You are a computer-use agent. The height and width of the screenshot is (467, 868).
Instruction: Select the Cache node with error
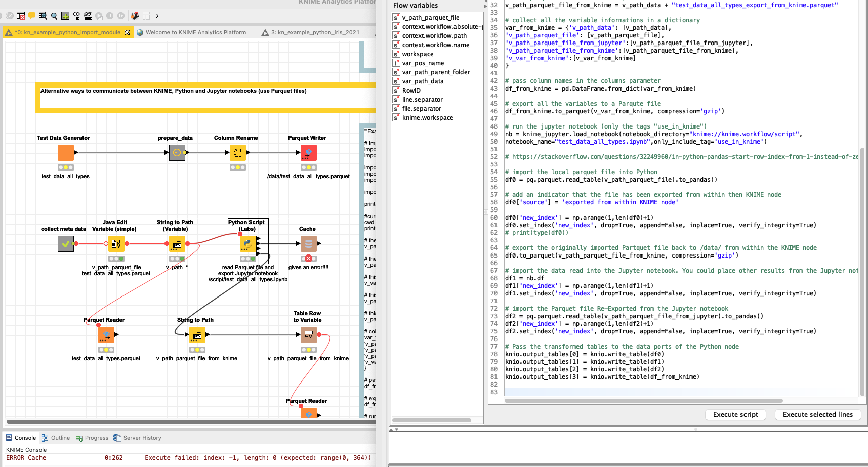pos(309,243)
